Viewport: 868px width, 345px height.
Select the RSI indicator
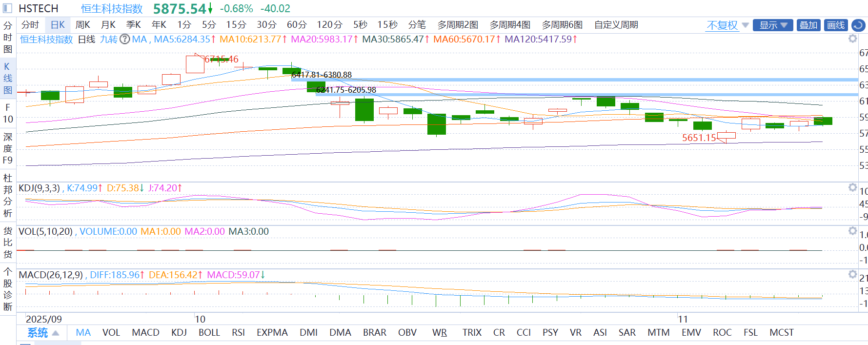pyautogui.click(x=238, y=333)
